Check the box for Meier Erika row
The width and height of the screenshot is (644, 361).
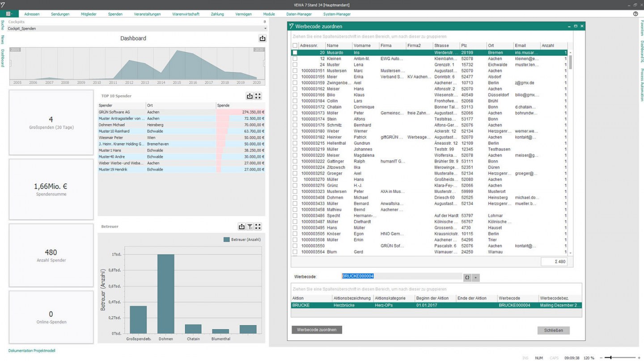pyautogui.click(x=295, y=77)
